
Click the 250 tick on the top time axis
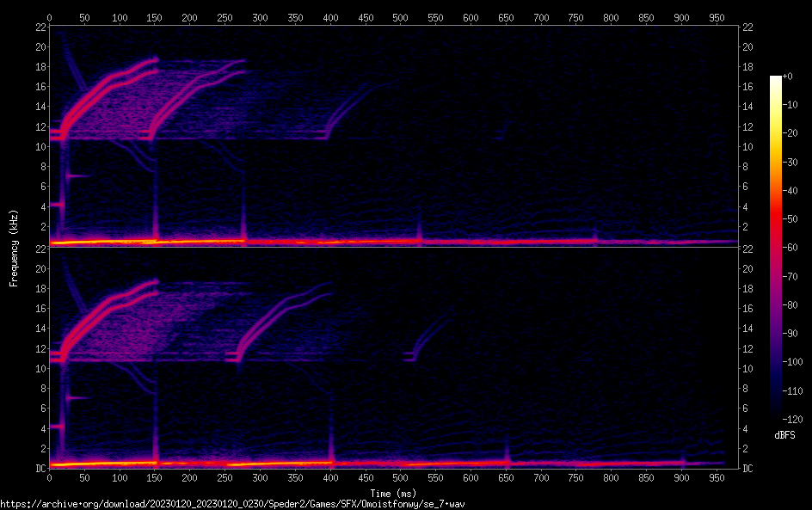pos(225,17)
